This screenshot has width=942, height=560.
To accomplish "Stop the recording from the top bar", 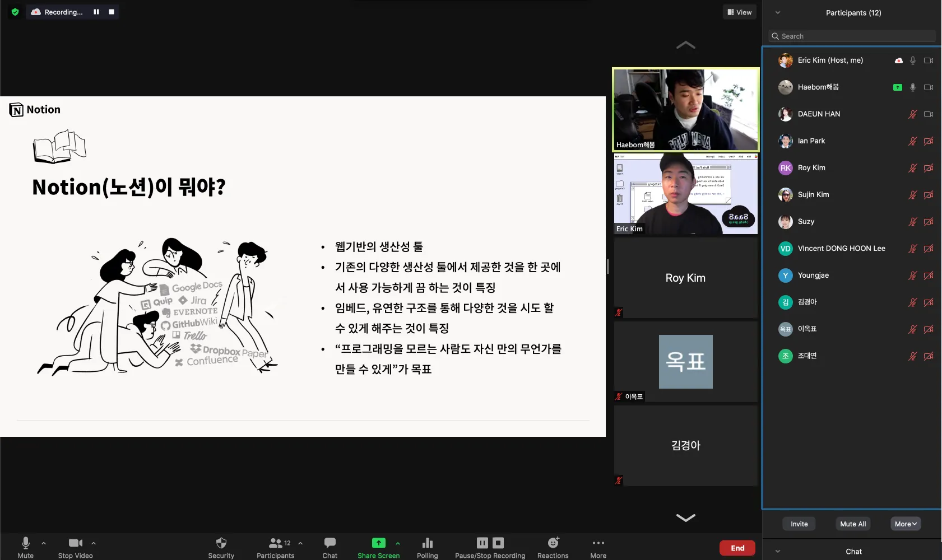I will tap(112, 12).
